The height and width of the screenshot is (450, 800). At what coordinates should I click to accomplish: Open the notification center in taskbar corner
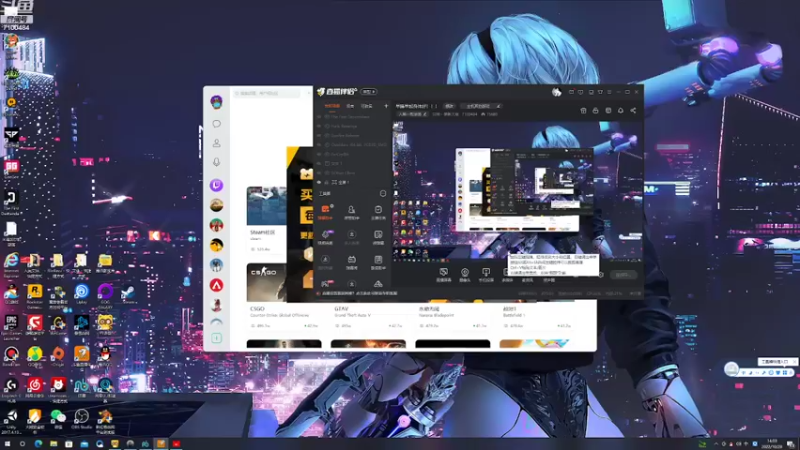tap(790, 444)
